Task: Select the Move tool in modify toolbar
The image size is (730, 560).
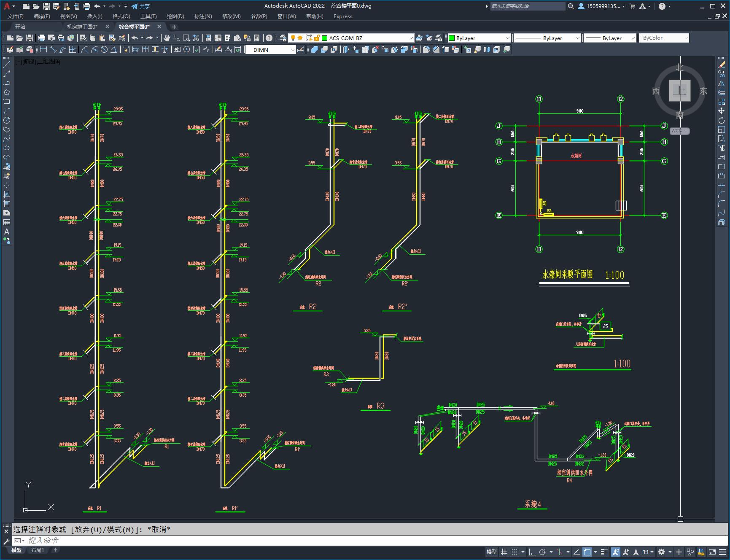Action: coord(722,111)
